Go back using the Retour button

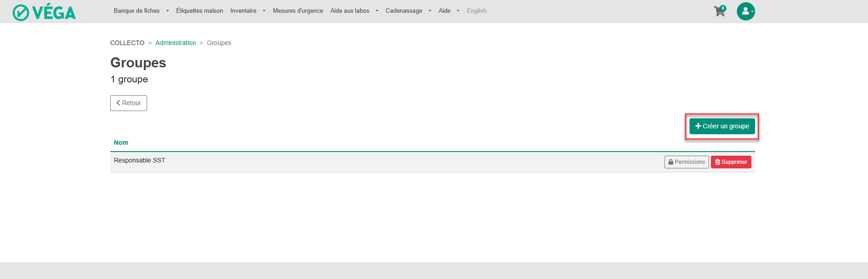pyautogui.click(x=128, y=103)
